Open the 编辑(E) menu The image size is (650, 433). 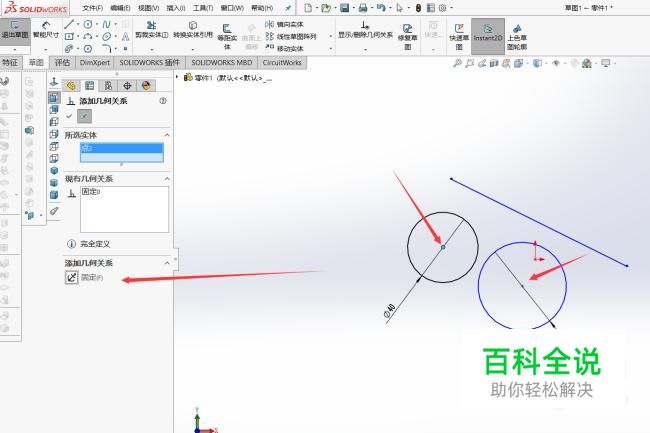coord(121,8)
